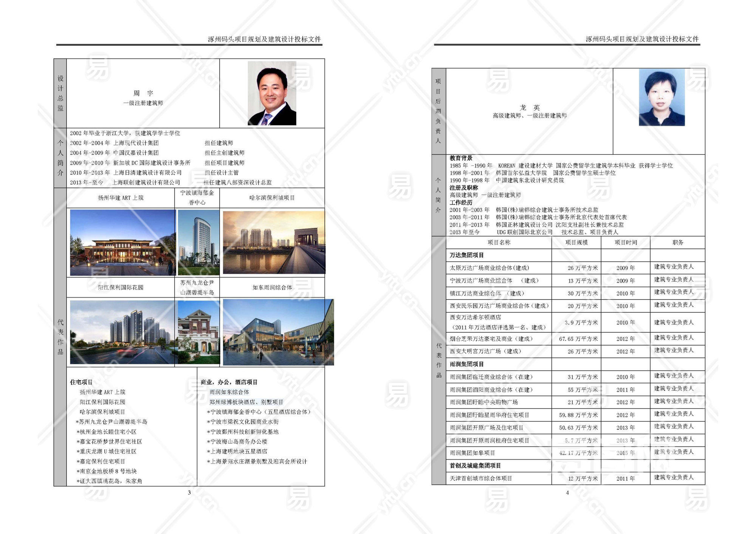Screen dimensions: 756x534
Task: Click the 住宅项目 heading
Action: [x=81, y=382]
